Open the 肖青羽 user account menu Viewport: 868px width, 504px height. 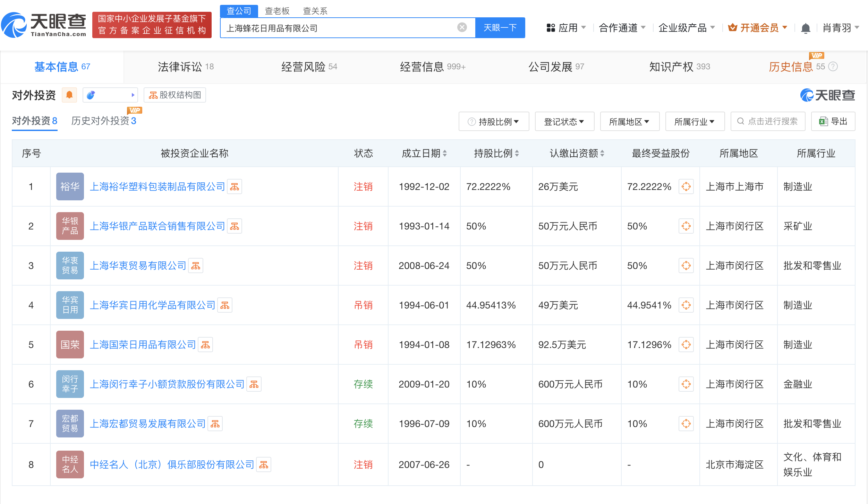click(841, 28)
